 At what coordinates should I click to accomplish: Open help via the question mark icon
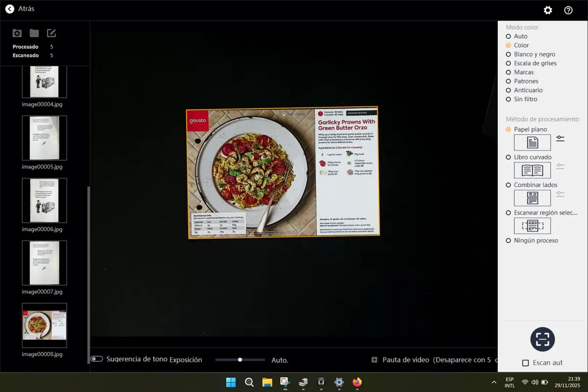[568, 10]
